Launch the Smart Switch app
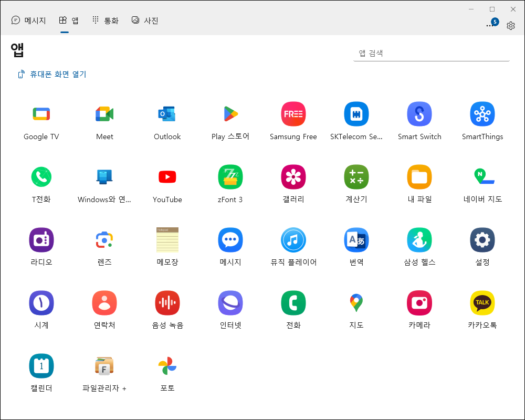 [419, 114]
